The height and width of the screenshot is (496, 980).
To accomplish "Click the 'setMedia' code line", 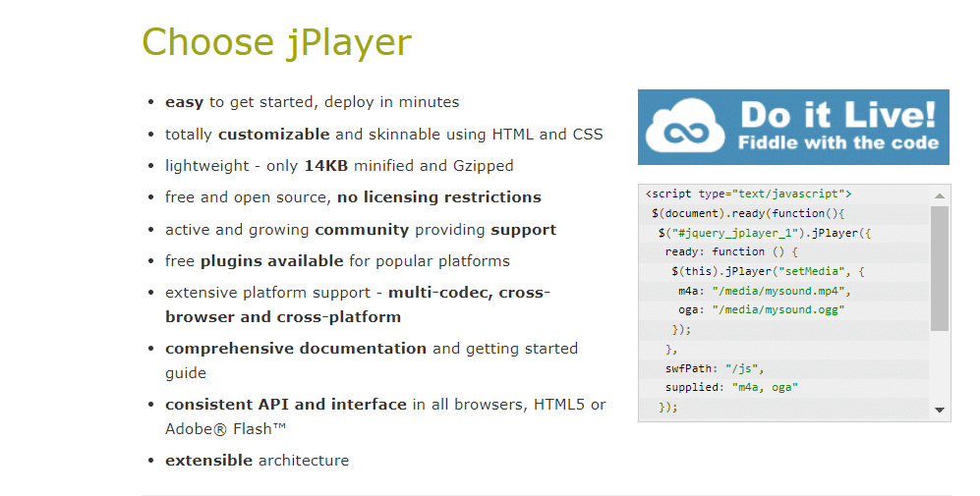I will click(x=768, y=271).
